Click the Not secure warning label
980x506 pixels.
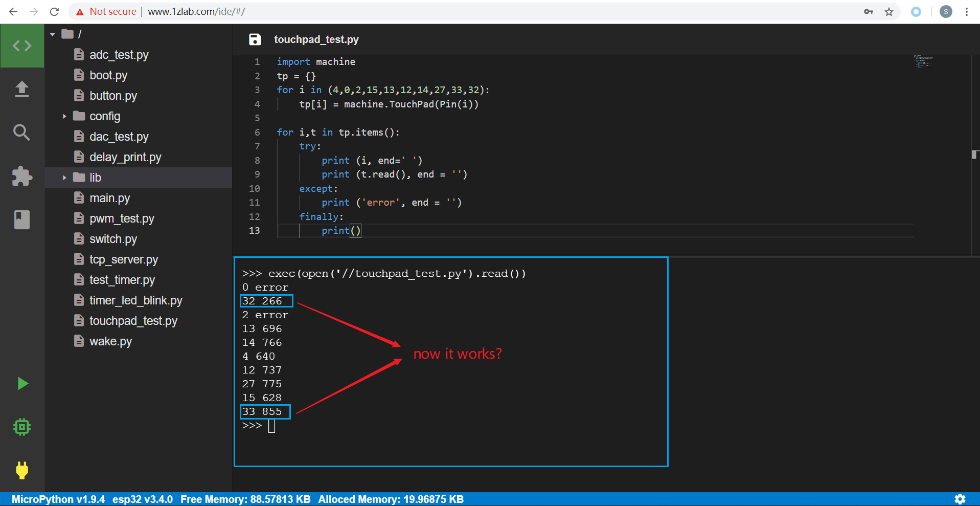[x=112, y=11]
